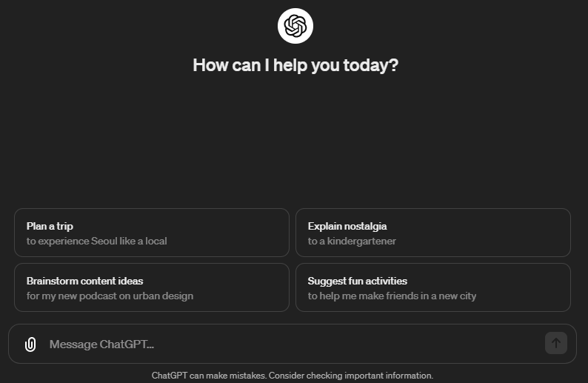
Task: Click the ChatGPT logo icon
Action: click(x=295, y=26)
